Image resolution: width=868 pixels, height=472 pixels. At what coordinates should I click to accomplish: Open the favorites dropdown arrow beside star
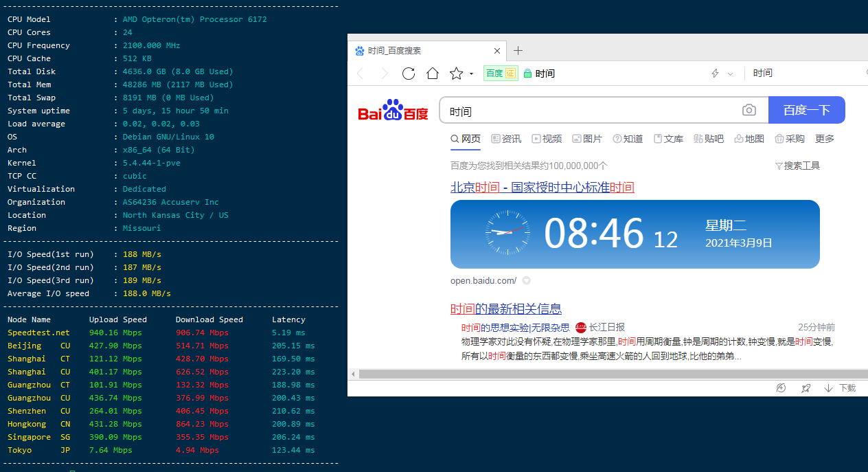click(471, 74)
